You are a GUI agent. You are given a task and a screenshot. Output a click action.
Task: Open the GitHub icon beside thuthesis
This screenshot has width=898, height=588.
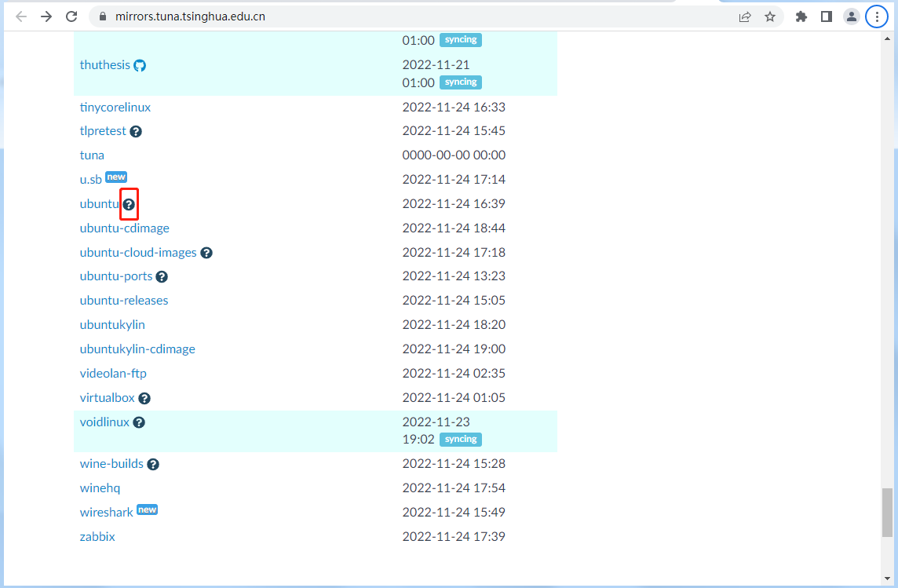coord(140,65)
